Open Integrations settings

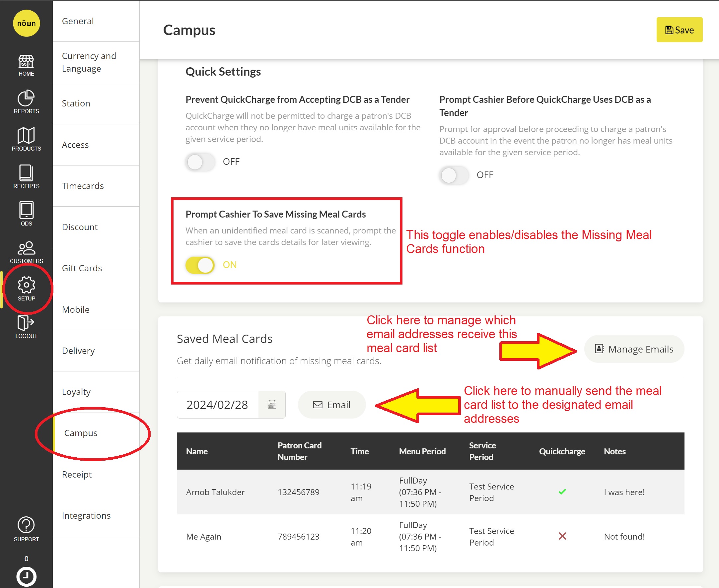[x=96, y=515]
